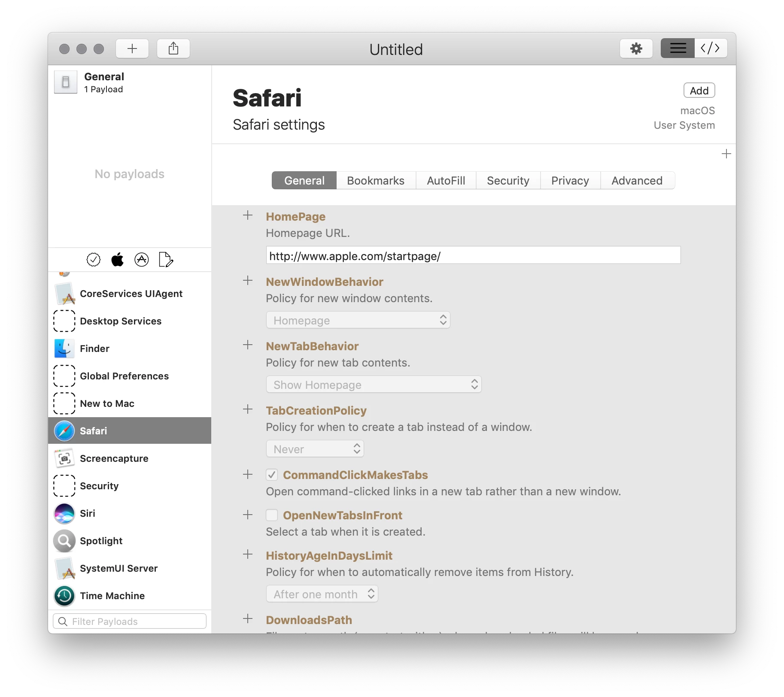Select the custom document payload library icon
The height and width of the screenshot is (697, 784).
pos(166,260)
